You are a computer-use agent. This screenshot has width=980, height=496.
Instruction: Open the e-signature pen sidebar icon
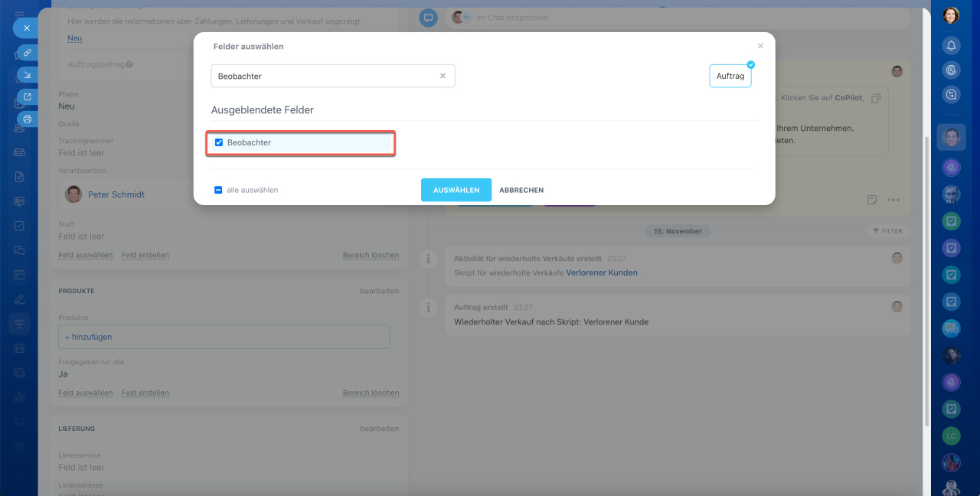[19, 299]
